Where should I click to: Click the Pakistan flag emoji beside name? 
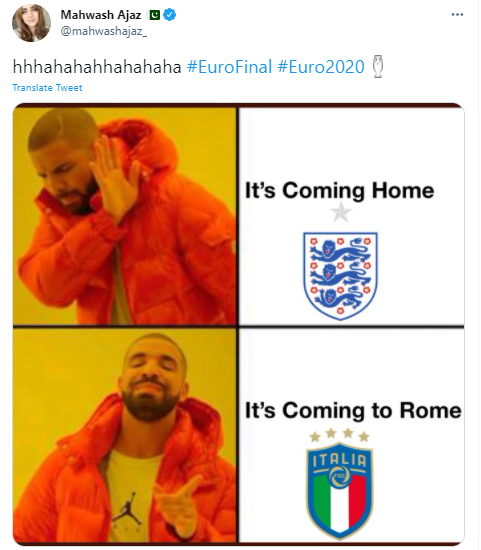[155, 15]
